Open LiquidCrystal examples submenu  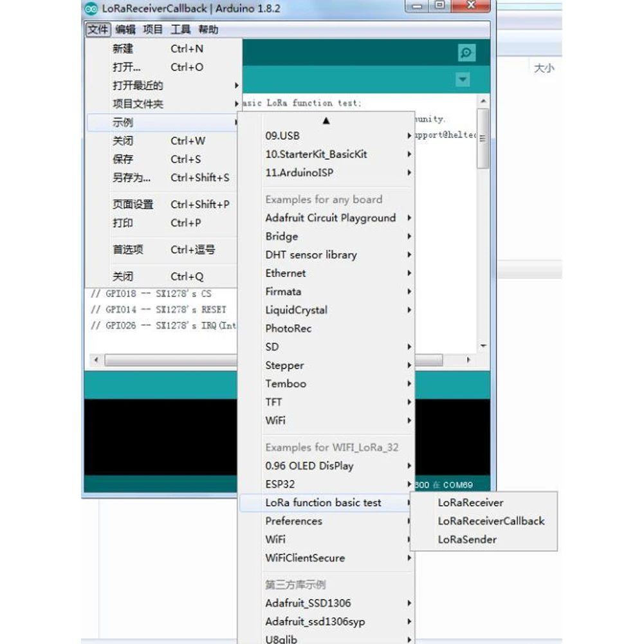click(x=327, y=310)
